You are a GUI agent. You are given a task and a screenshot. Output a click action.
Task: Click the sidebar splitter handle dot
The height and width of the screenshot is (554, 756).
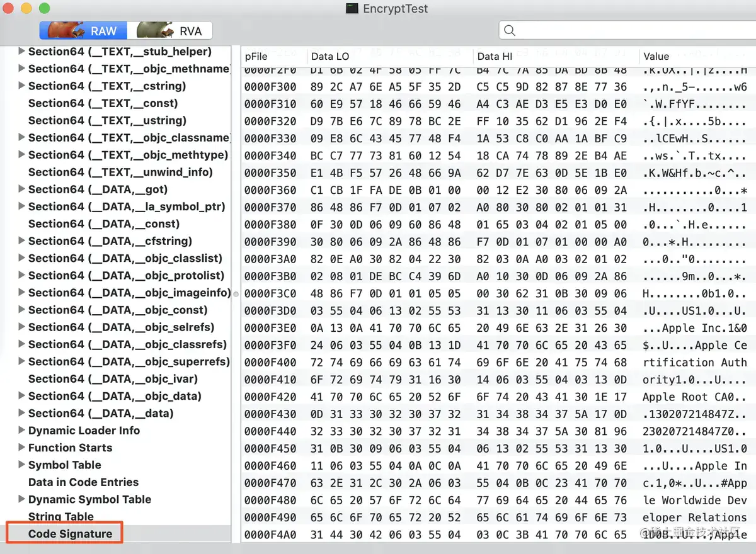[236, 294]
